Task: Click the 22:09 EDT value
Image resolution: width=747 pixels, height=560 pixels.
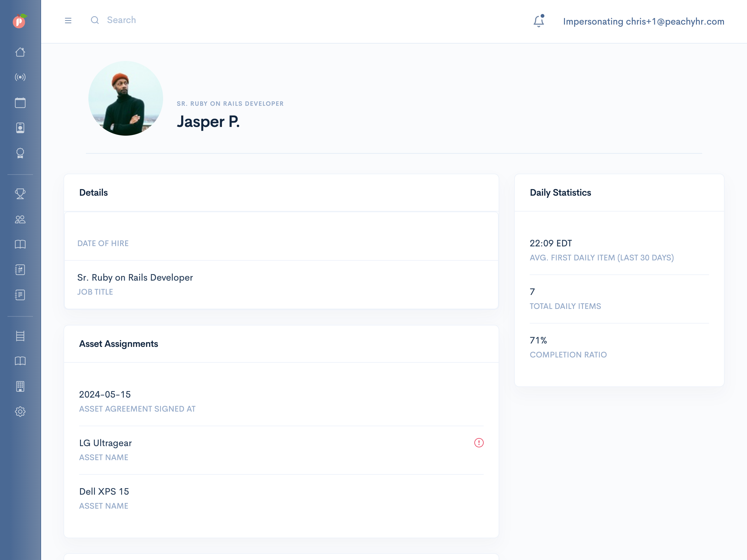Action: [551, 243]
